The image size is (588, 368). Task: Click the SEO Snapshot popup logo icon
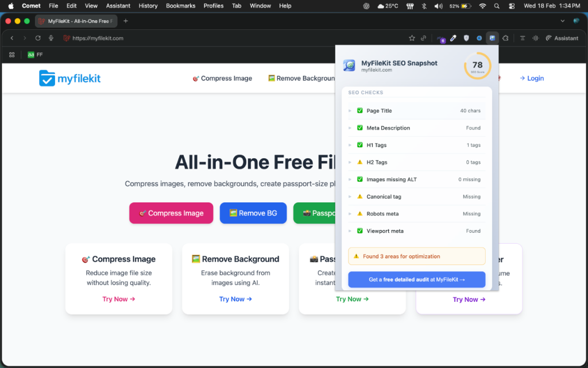coord(349,66)
